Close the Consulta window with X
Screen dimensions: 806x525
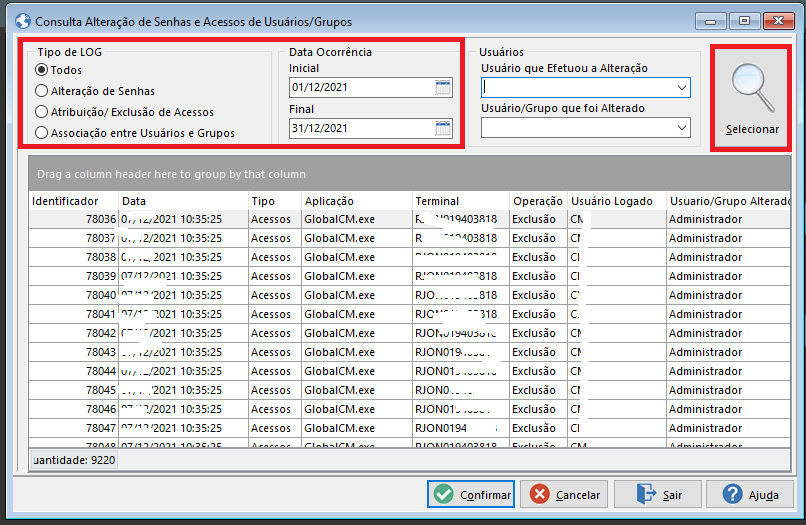pos(778,21)
